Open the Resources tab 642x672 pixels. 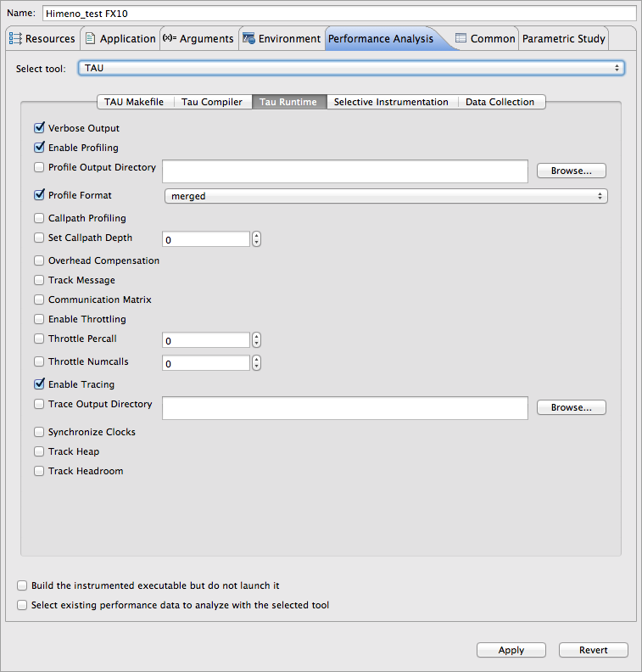click(x=42, y=39)
